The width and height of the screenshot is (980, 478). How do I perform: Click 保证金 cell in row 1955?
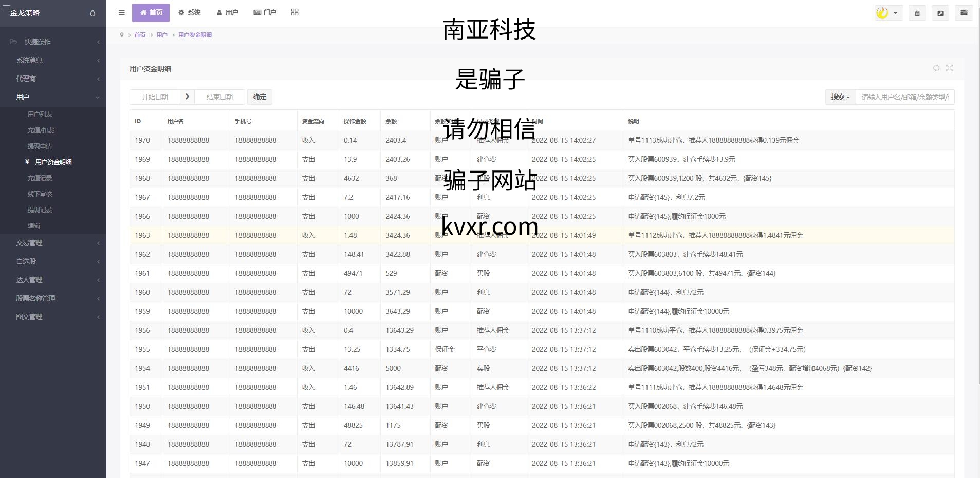pyautogui.click(x=445, y=349)
